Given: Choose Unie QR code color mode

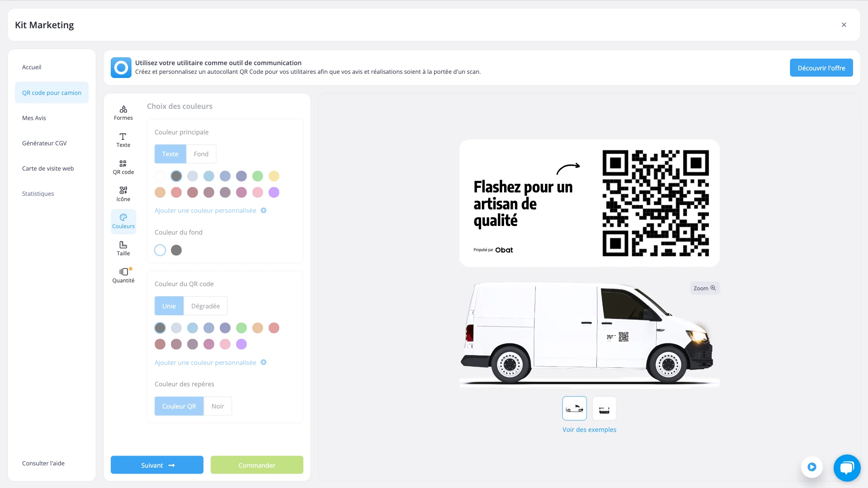Looking at the screenshot, I should click(169, 306).
